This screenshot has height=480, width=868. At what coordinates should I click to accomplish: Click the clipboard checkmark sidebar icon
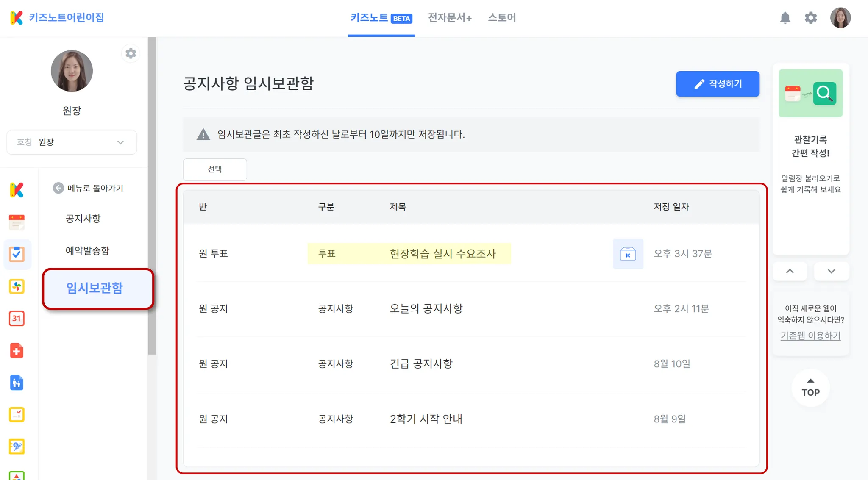point(17,254)
